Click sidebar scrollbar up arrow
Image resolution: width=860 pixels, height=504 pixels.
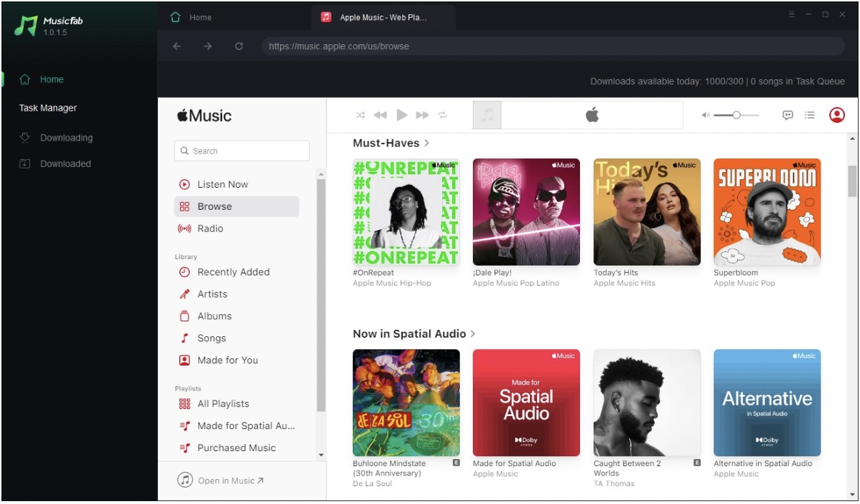[x=321, y=174]
